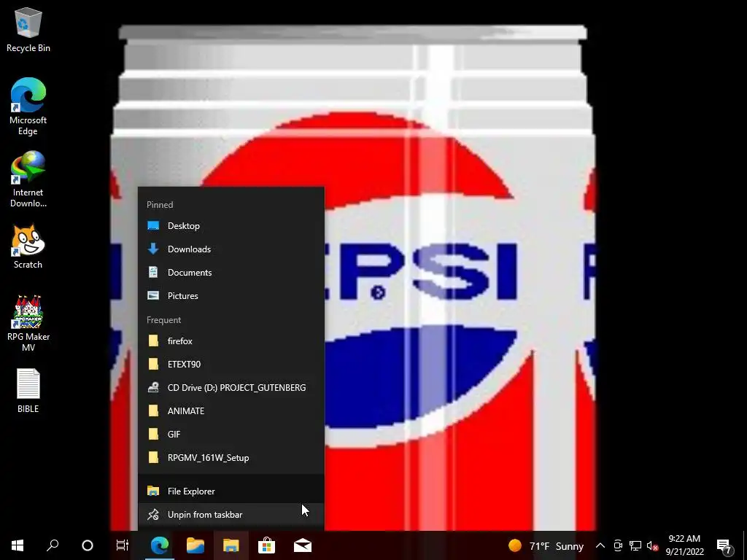Click the File Explorer taskbar icon
Image resolution: width=747 pixels, height=560 pixels.
click(231, 545)
